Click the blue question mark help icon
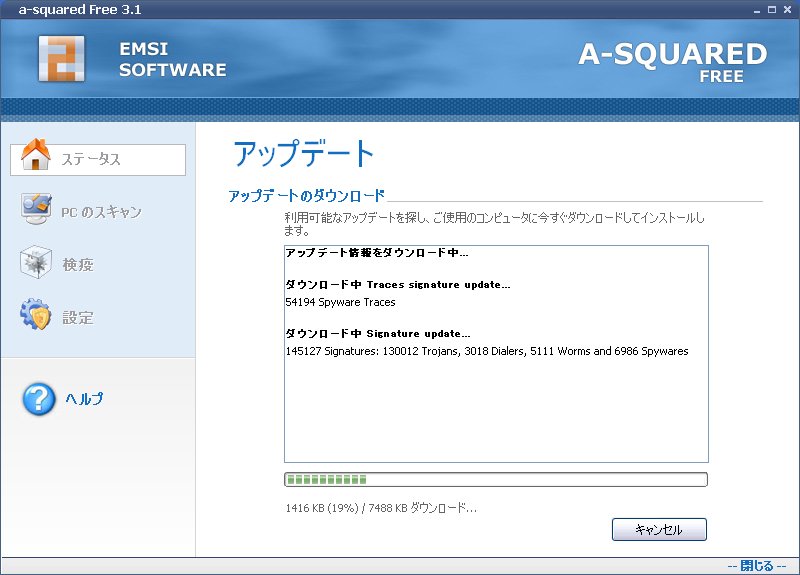800x575 pixels. tap(39, 399)
